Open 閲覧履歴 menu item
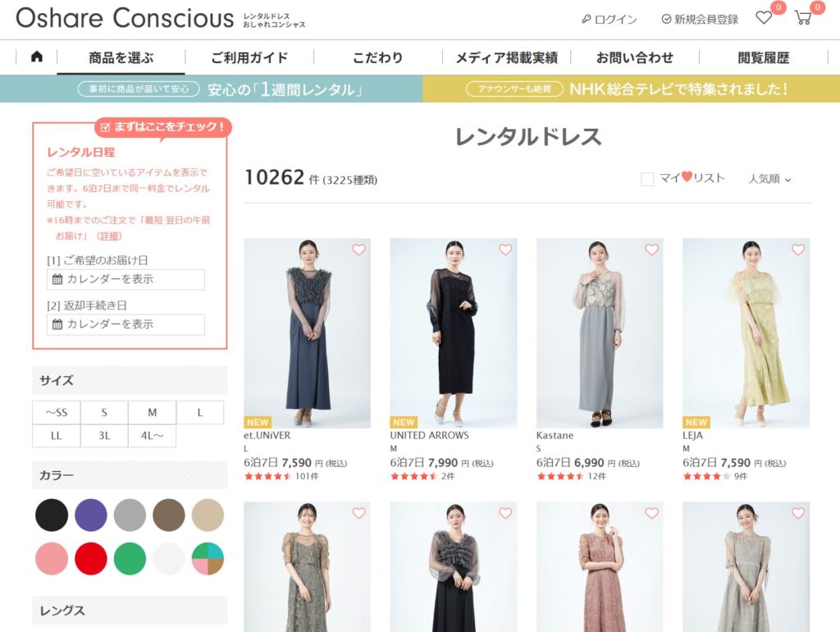 pos(764,57)
